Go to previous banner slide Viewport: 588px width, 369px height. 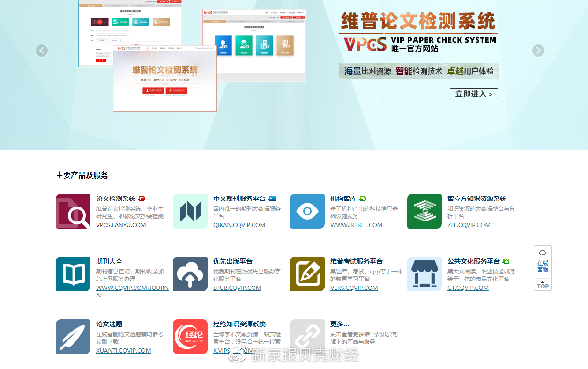click(x=42, y=51)
